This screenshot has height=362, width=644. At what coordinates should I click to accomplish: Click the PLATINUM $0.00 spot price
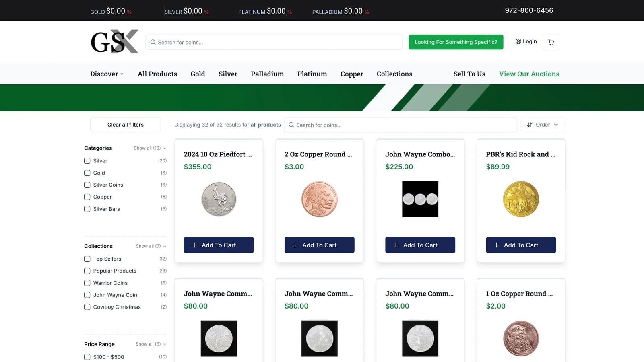pyautogui.click(x=265, y=11)
